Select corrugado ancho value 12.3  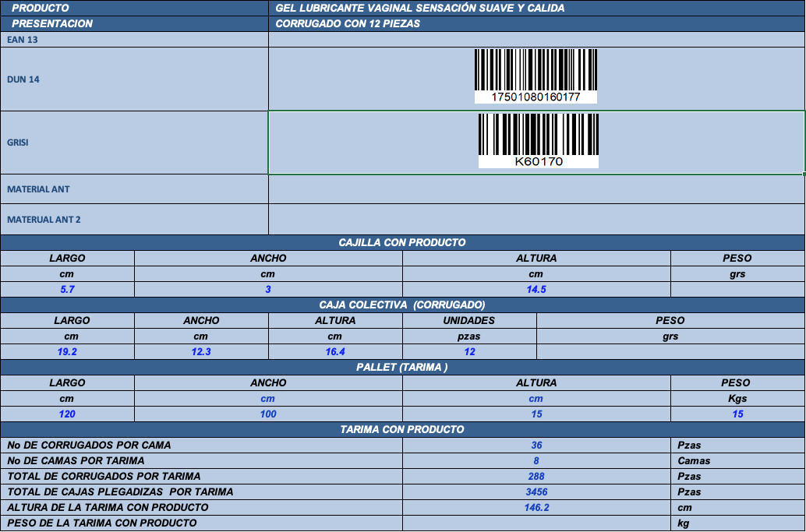pos(201,352)
